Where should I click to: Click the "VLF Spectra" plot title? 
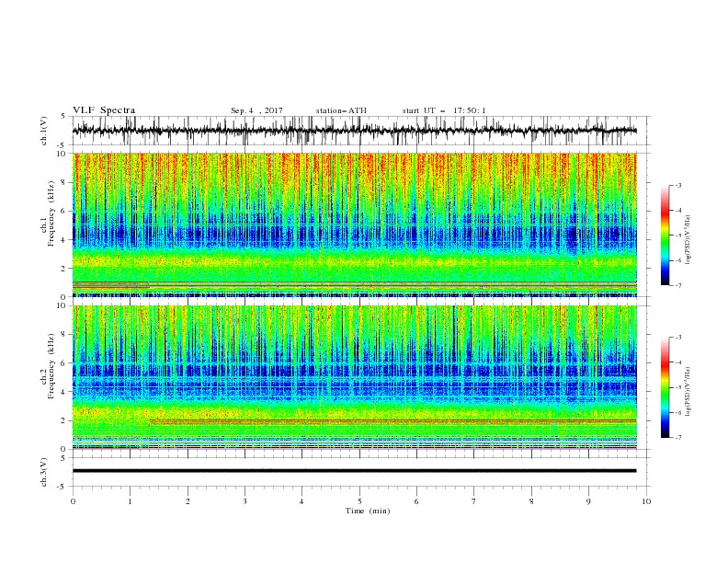click(104, 110)
